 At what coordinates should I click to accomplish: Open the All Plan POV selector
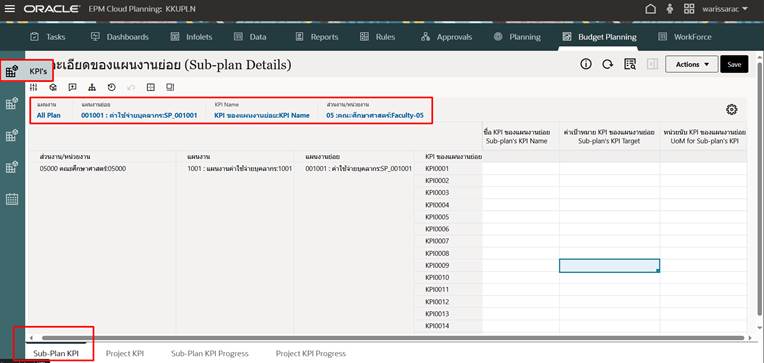click(49, 115)
